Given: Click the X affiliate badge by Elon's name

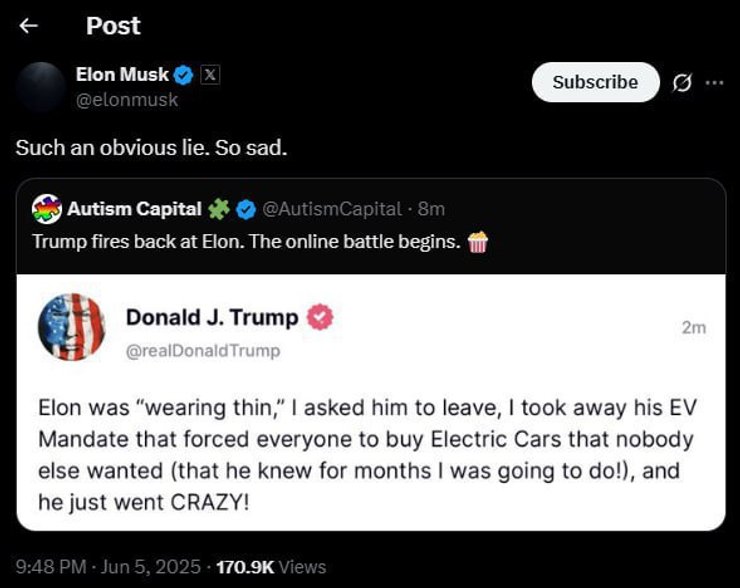Looking at the screenshot, I should [x=209, y=74].
